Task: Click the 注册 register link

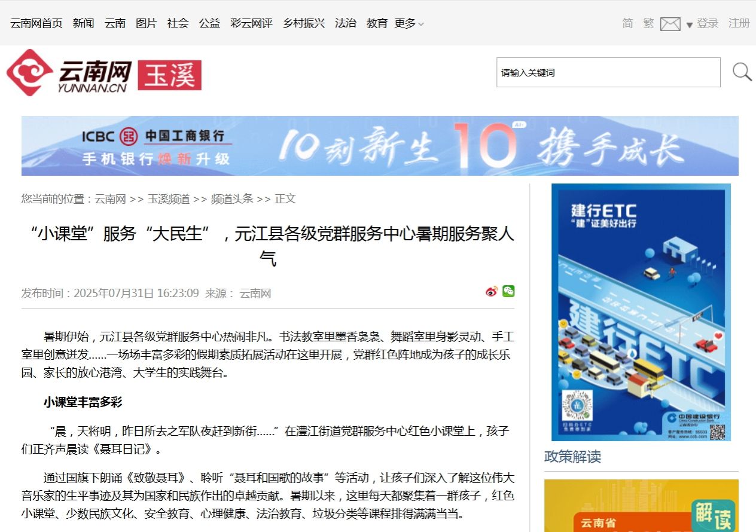Action: coord(739,23)
